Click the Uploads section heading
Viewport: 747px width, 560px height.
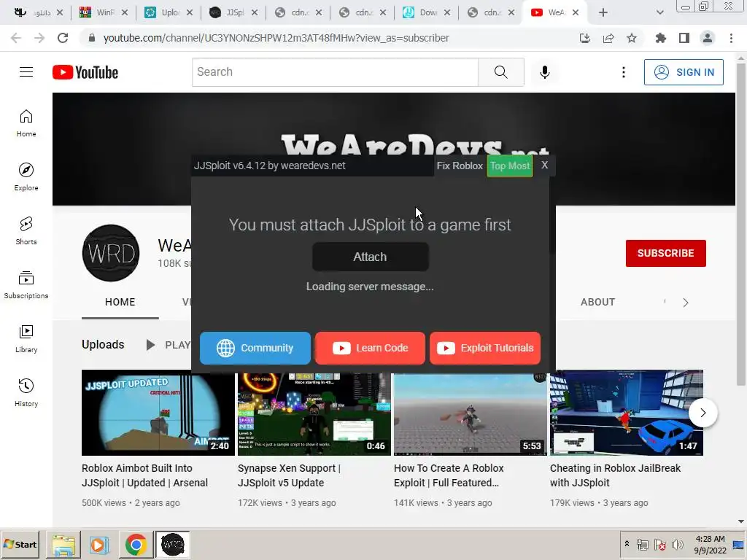103,344
